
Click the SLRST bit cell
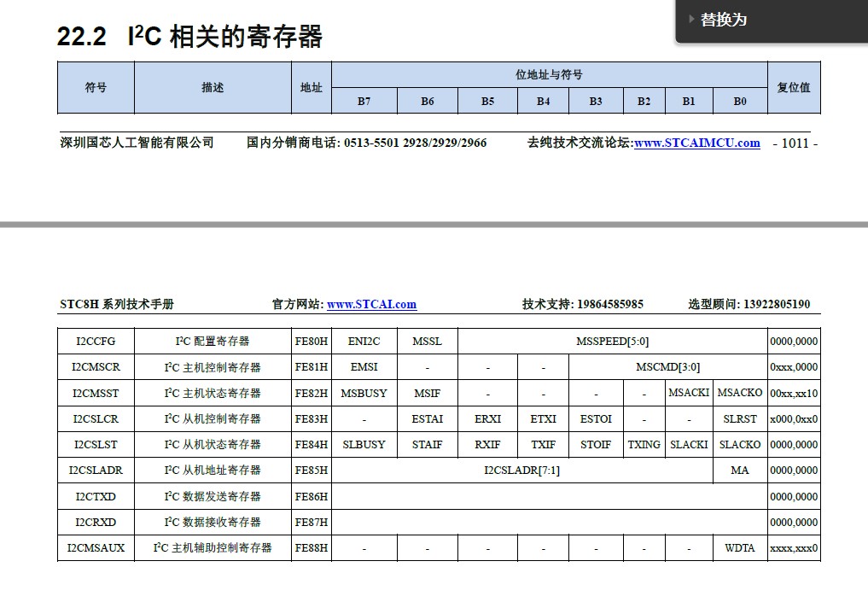[740, 418]
